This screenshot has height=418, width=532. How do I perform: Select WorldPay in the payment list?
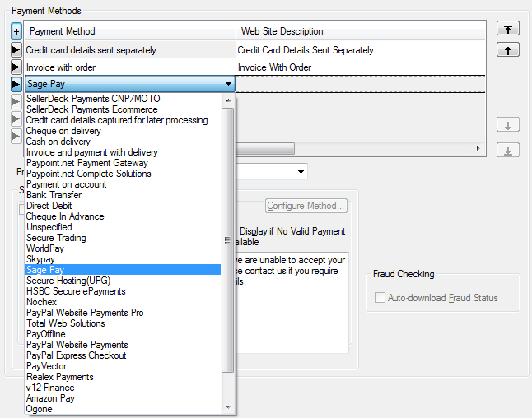44,248
